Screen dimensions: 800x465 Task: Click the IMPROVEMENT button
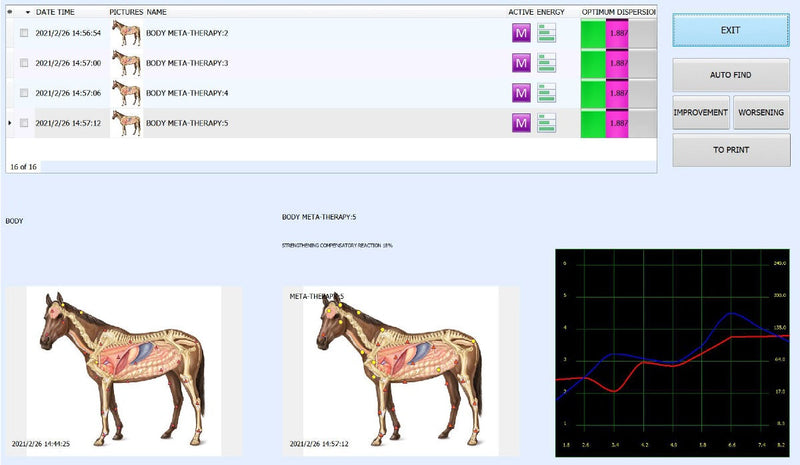(x=701, y=112)
